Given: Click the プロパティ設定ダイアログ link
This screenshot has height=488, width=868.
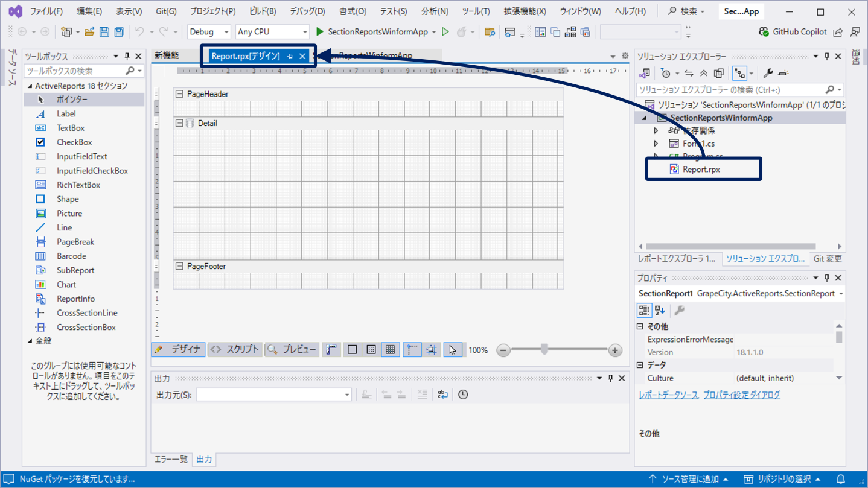Looking at the screenshot, I should click(742, 395).
